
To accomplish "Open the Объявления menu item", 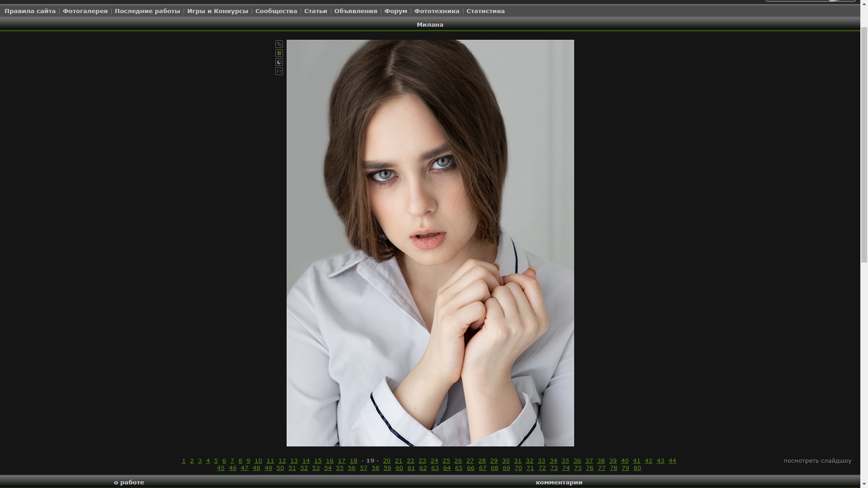I will 355,11.
